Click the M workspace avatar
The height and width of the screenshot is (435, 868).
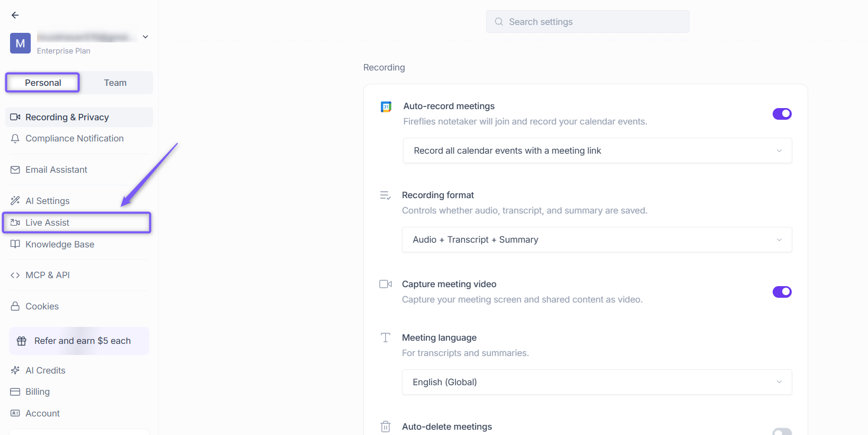click(x=20, y=43)
